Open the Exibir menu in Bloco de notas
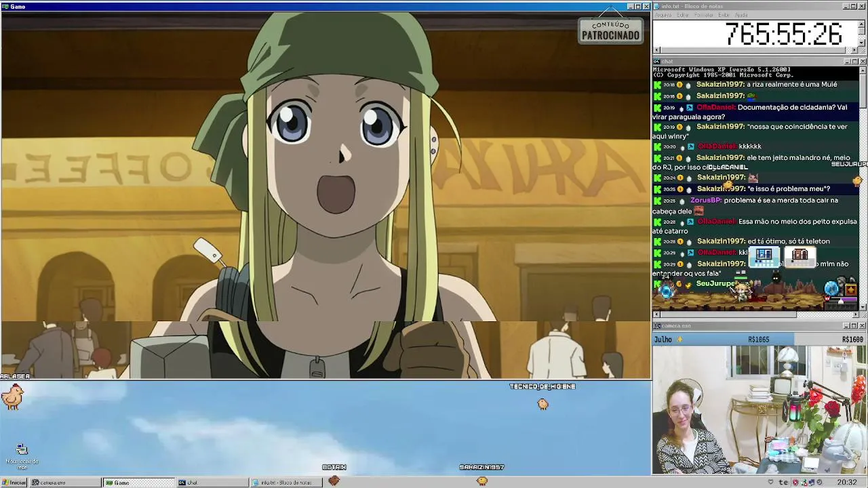The image size is (868, 488). coord(724,15)
